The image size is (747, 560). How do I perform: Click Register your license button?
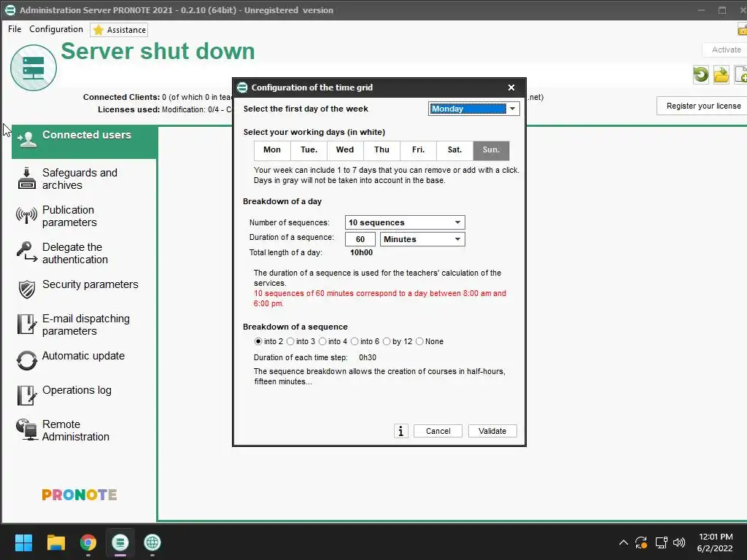[703, 106]
